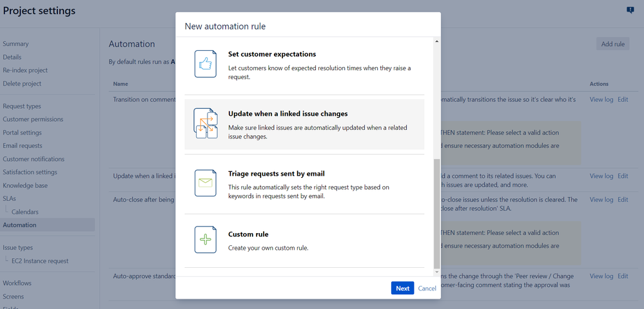Click the dialog scrollbar thumb
Viewport: 644px width, 309px height.
(436, 213)
